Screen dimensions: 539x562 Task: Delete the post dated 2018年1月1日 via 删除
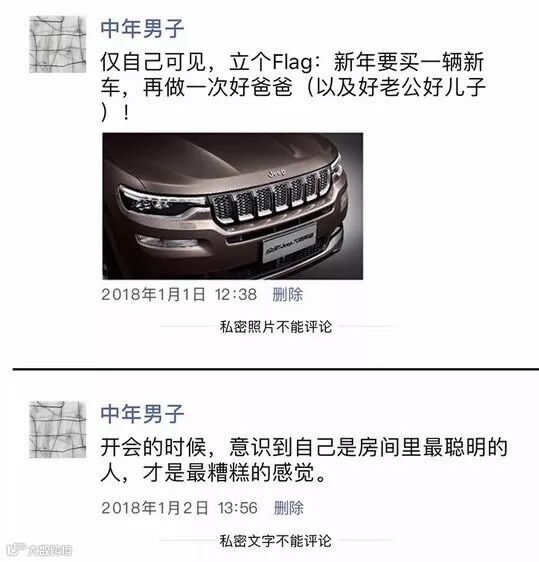(287, 295)
